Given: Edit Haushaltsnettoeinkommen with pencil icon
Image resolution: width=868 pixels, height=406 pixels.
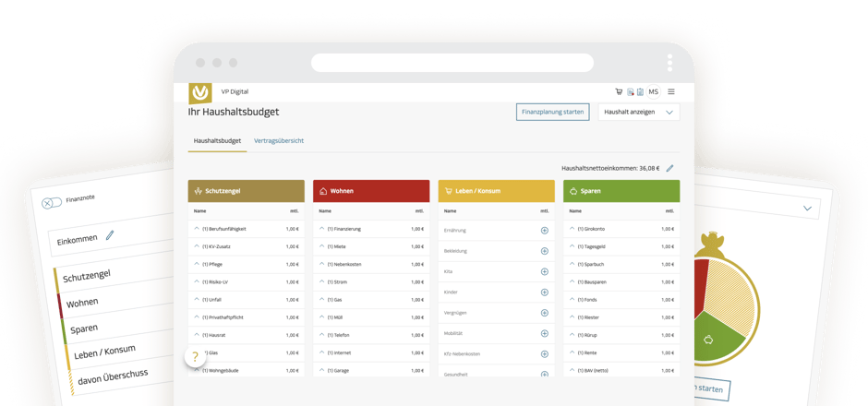Looking at the screenshot, I should (669, 168).
